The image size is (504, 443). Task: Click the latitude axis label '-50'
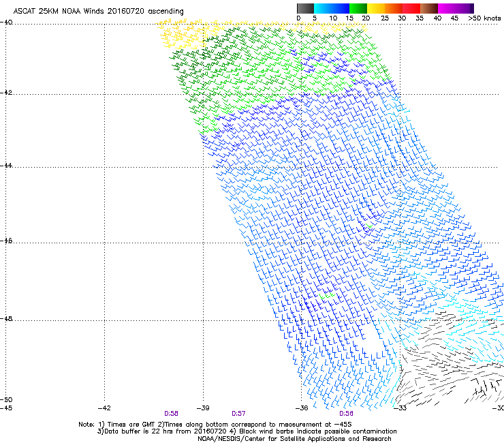(6, 400)
